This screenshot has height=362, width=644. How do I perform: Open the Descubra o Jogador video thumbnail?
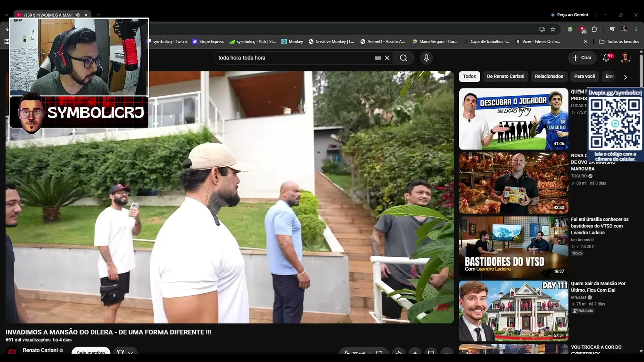pyautogui.click(x=514, y=119)
